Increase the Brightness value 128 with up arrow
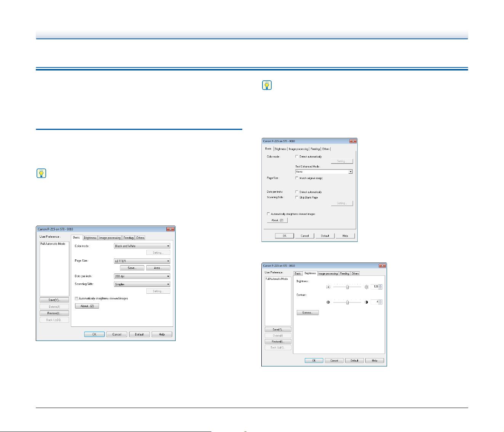 [x=380, y=286]
